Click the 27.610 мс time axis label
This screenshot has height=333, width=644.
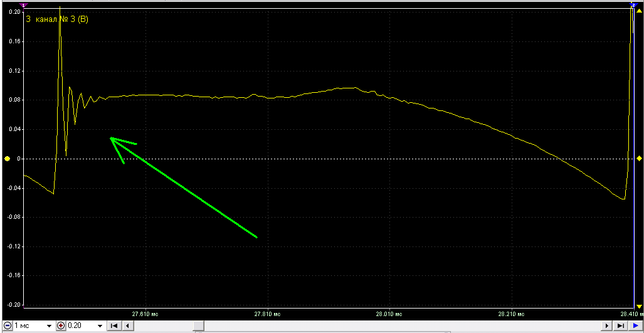pos(145,314)
